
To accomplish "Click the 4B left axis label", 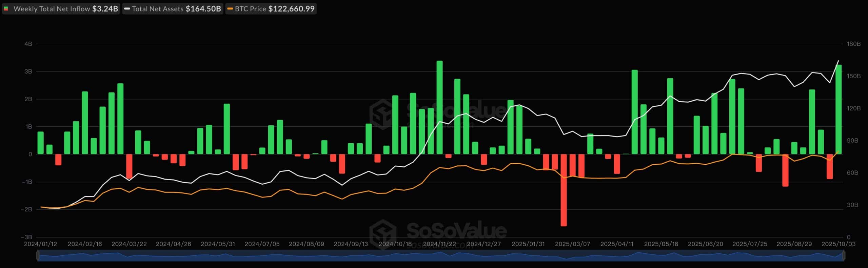I will tap(28, 44).
